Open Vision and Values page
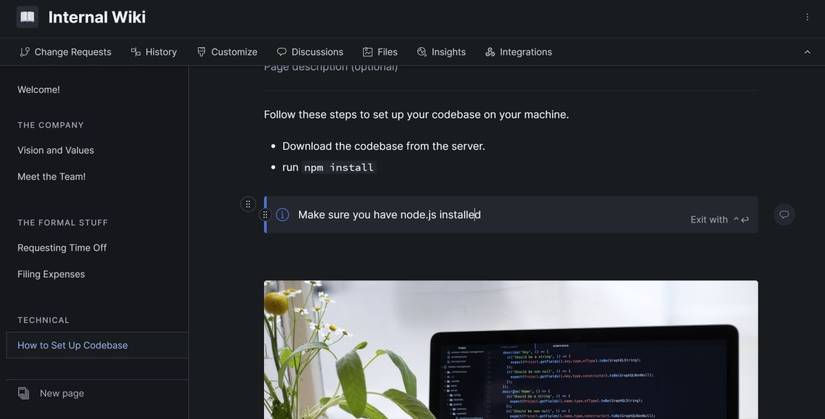825x419 pixels. coord(56,150)
